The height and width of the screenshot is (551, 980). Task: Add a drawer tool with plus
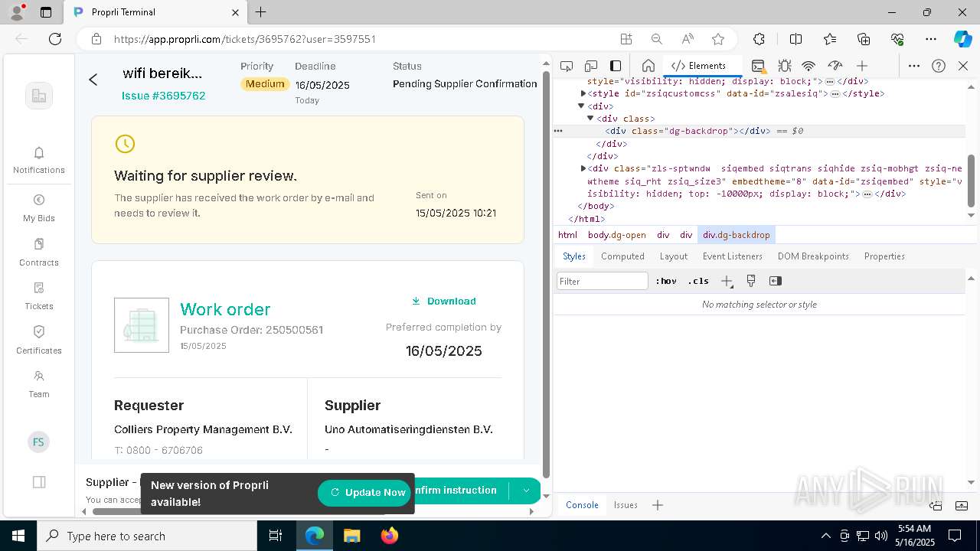658,505
